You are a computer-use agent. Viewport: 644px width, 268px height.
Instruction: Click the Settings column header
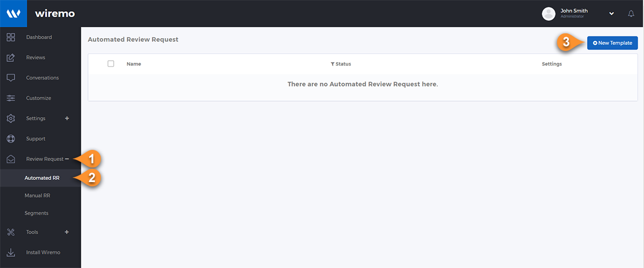click(552, 64)
